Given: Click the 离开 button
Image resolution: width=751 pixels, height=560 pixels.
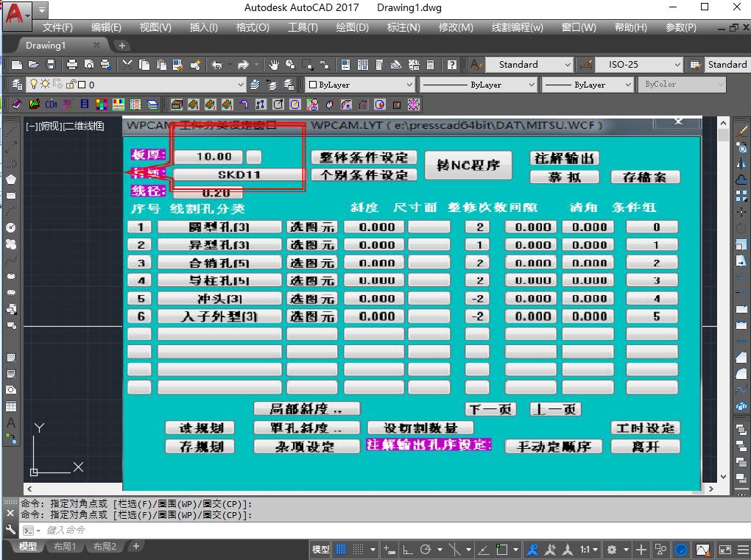Looking at the screenshot, I should tap(645, 447).
